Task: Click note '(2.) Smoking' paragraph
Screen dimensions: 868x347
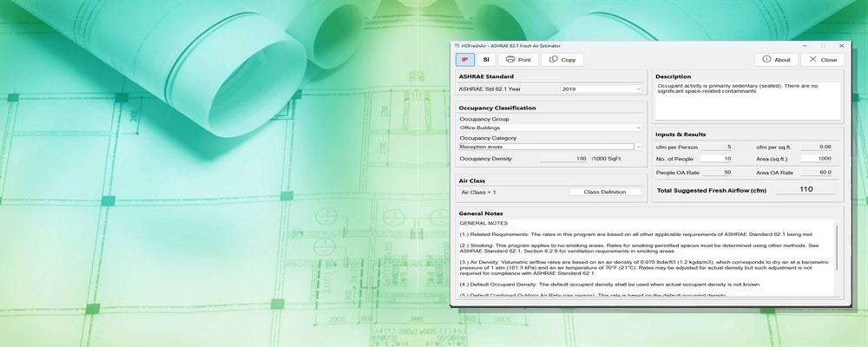Action: (640, 248)
